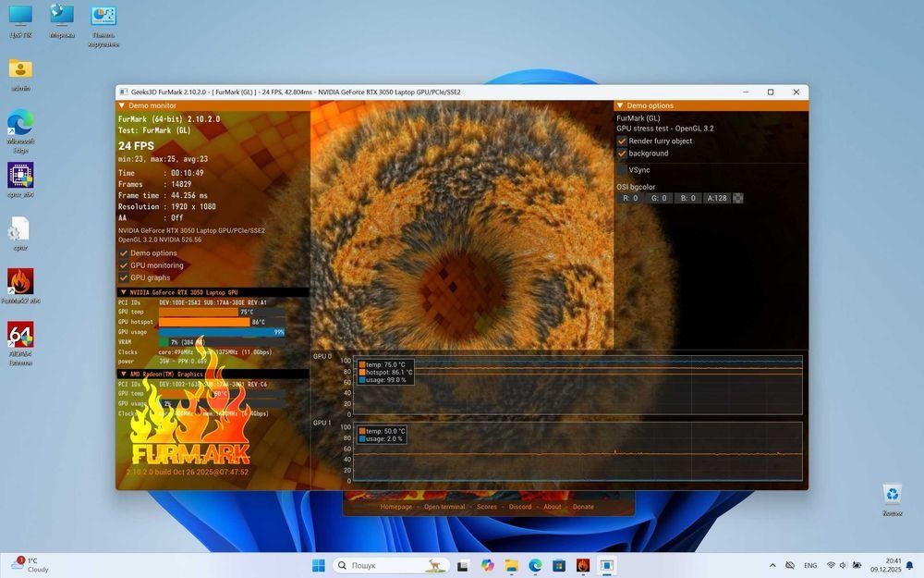Open Microsoft Store from the taskbar
The image size is (924, 578).
pos(559,565)
